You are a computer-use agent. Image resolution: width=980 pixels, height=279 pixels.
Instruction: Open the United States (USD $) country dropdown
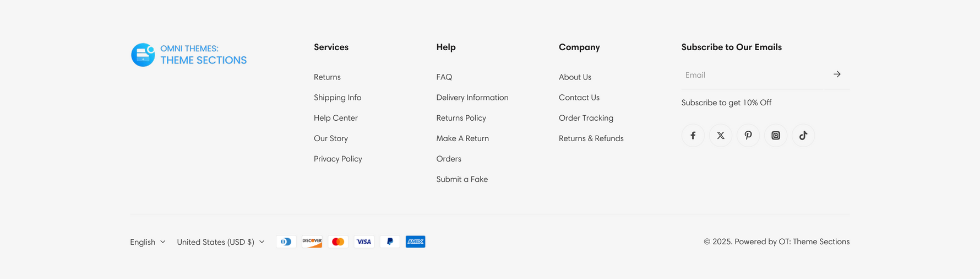point(221,242)
